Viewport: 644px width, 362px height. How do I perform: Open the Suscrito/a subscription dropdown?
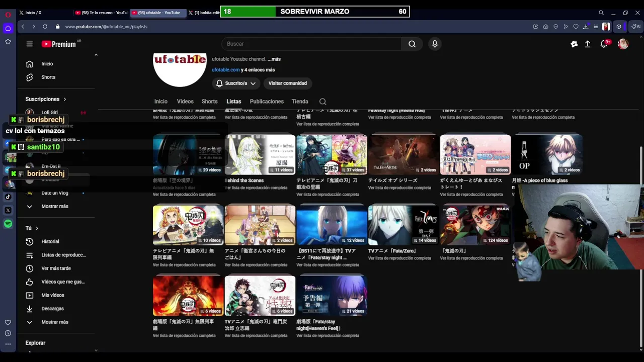click(x=236, y=83)
